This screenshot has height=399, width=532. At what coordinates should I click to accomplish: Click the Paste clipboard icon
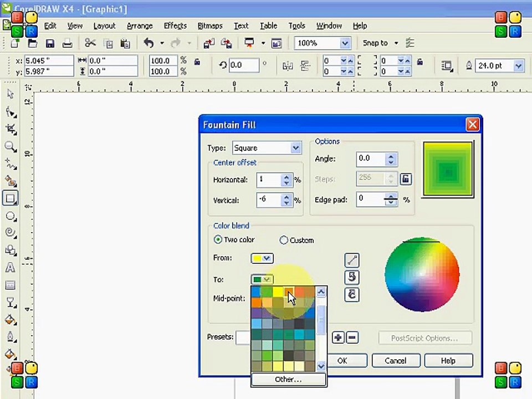(125, 43)
